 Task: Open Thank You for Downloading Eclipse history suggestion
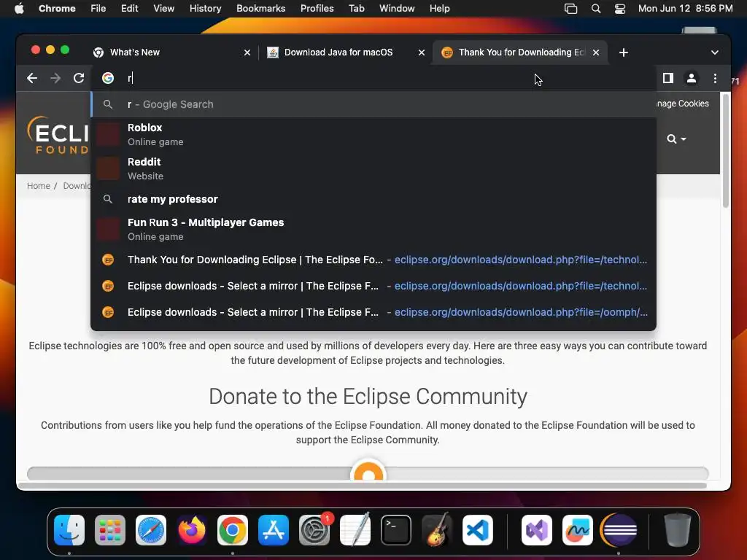(x=373, y=260)
